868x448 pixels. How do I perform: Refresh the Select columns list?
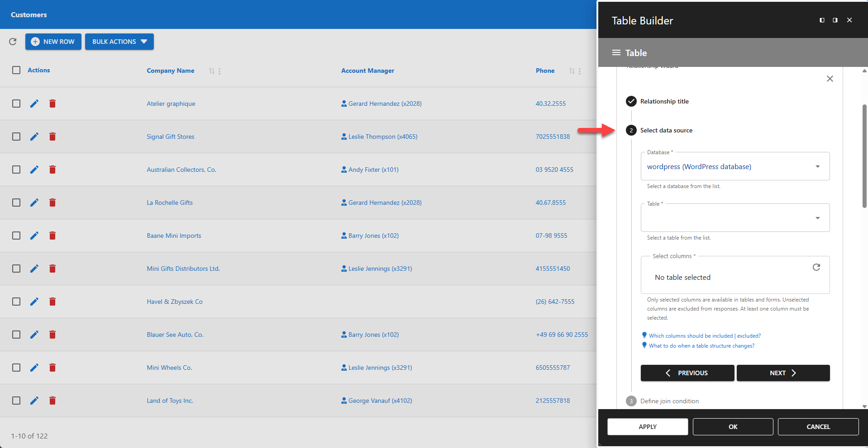pos(816,267)
